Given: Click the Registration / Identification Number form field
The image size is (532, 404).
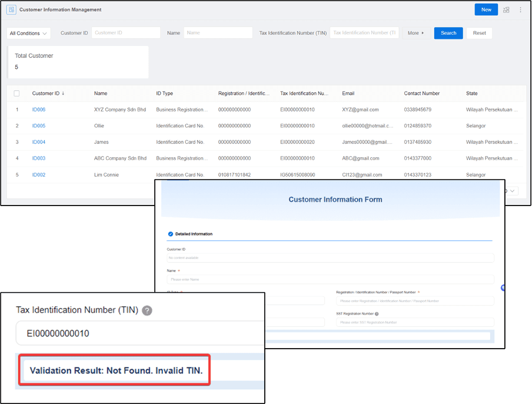Looking at the screenshot, I should click(415, 301).
